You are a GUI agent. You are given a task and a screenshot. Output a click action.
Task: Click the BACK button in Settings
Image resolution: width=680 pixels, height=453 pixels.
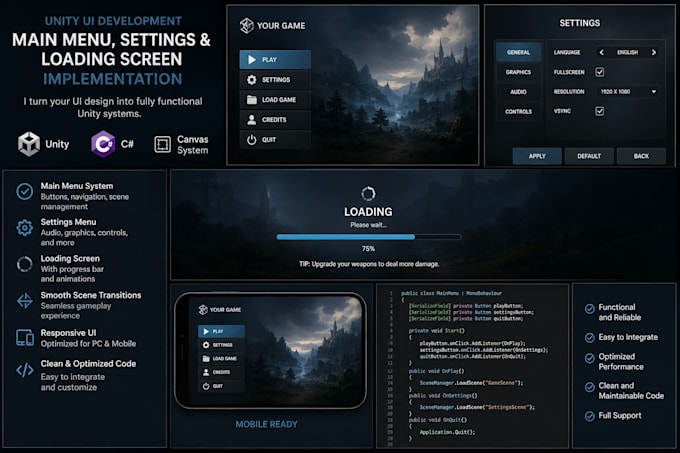[x=641, y=156]
